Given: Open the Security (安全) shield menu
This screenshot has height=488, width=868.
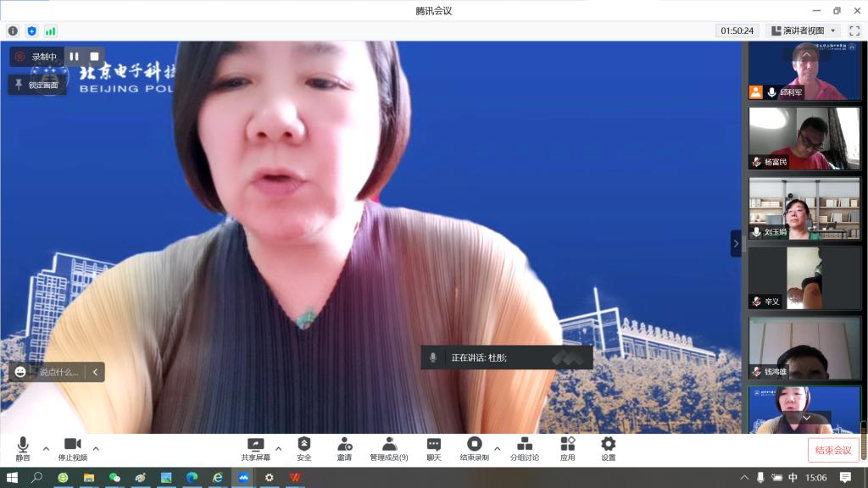Looking at the screenshot, I should (x=303, y=445).
